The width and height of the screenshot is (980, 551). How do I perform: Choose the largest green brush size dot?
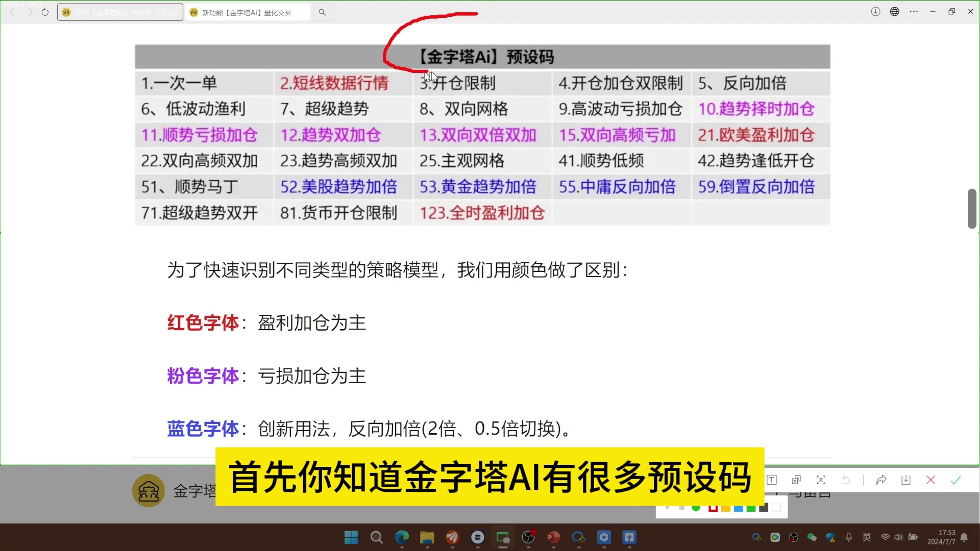click(696, 508)
